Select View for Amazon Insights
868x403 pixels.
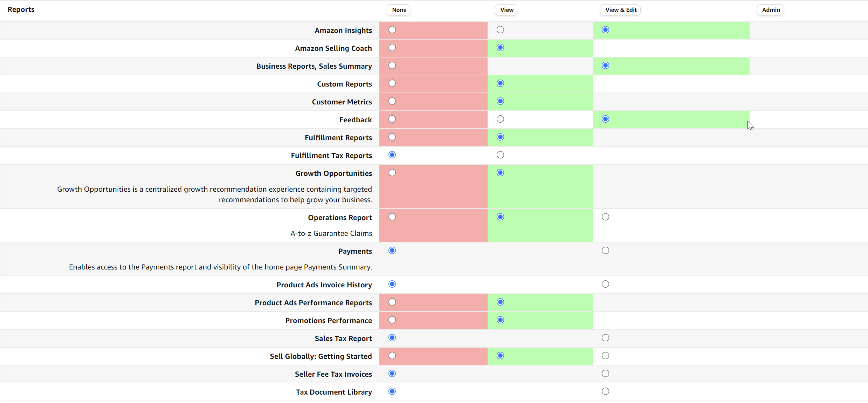[500, 30]
